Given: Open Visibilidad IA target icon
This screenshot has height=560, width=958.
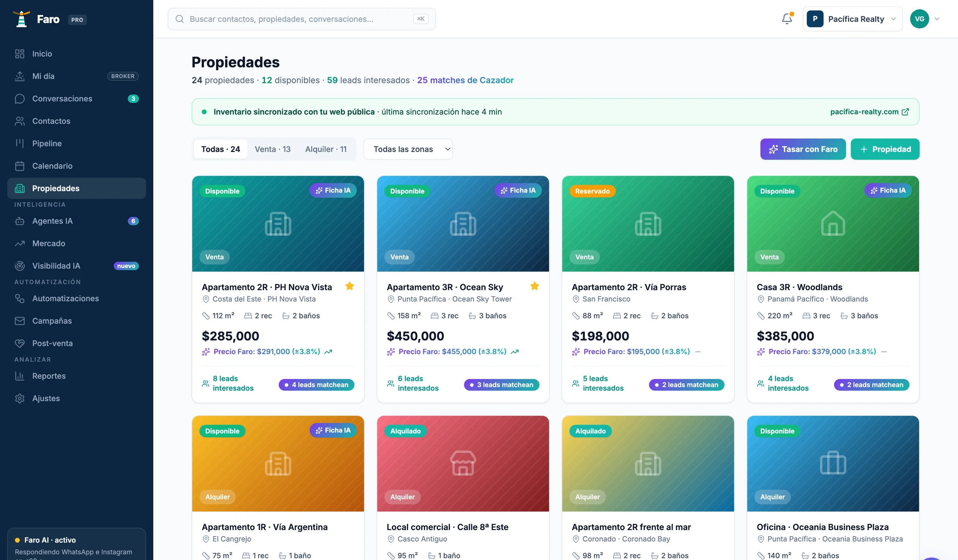Looking at the screenshot, I should [20, 266].
